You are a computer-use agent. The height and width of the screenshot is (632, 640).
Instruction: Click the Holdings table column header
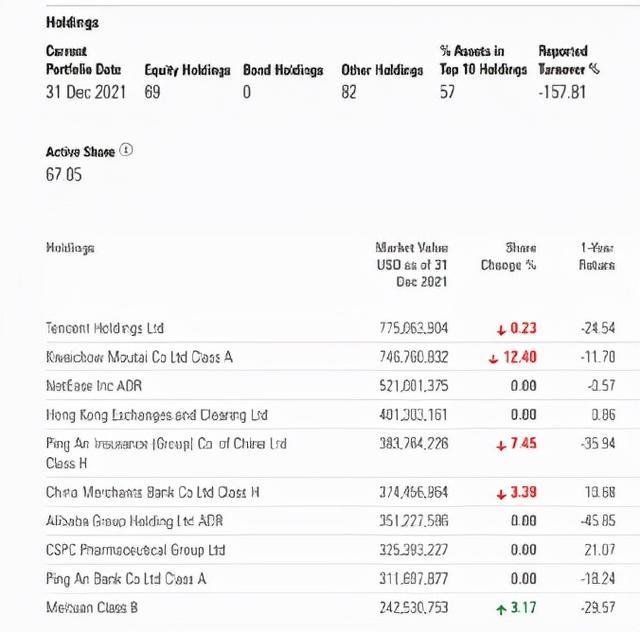70,248
